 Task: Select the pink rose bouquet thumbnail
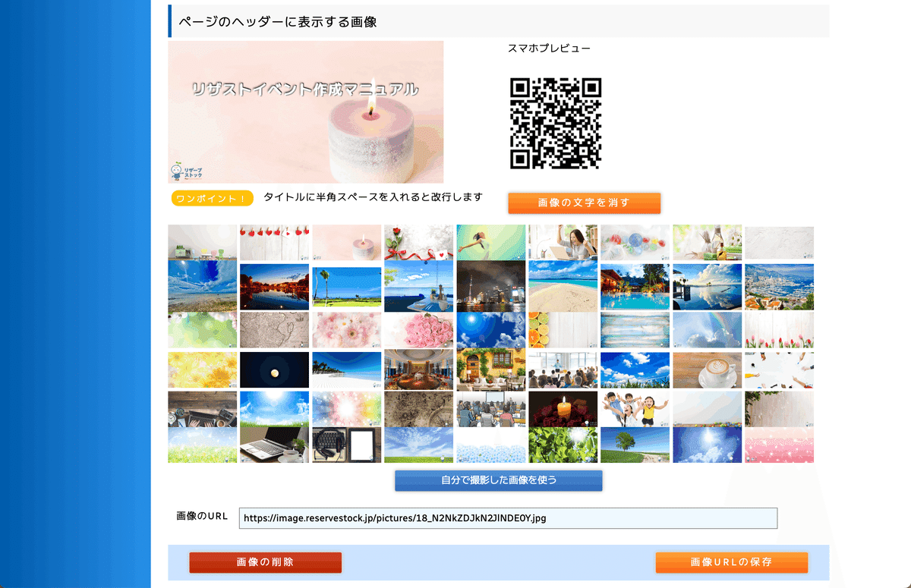pos(418,330)
